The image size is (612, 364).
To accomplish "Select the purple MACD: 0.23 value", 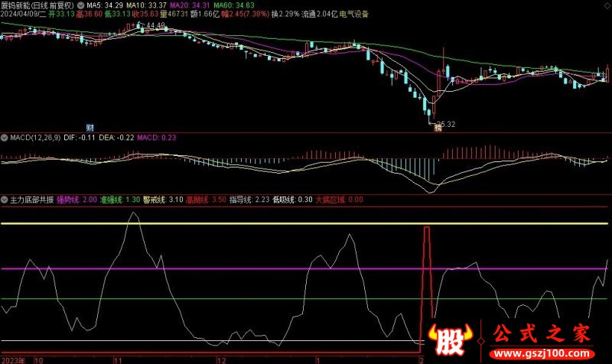I will pyautogui.click(x=157, y=138).
